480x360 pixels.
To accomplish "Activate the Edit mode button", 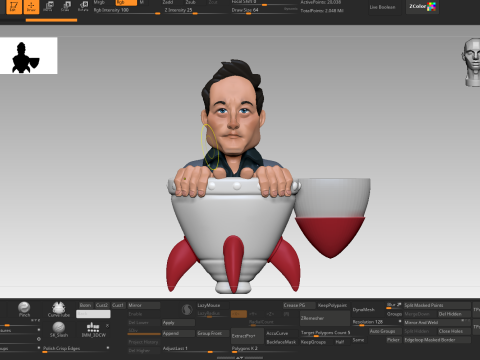I will [x=14, y=7].
